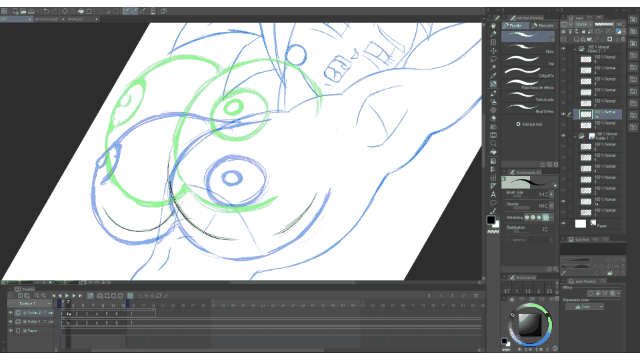Select the Eyedropper tool
The width and height of the screenshot is (640, 360).
point(493,76)
